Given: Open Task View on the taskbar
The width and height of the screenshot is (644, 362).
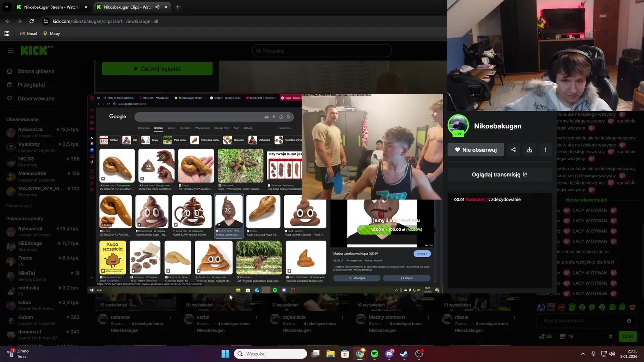Looking at the screenshot, I should 315,354.
